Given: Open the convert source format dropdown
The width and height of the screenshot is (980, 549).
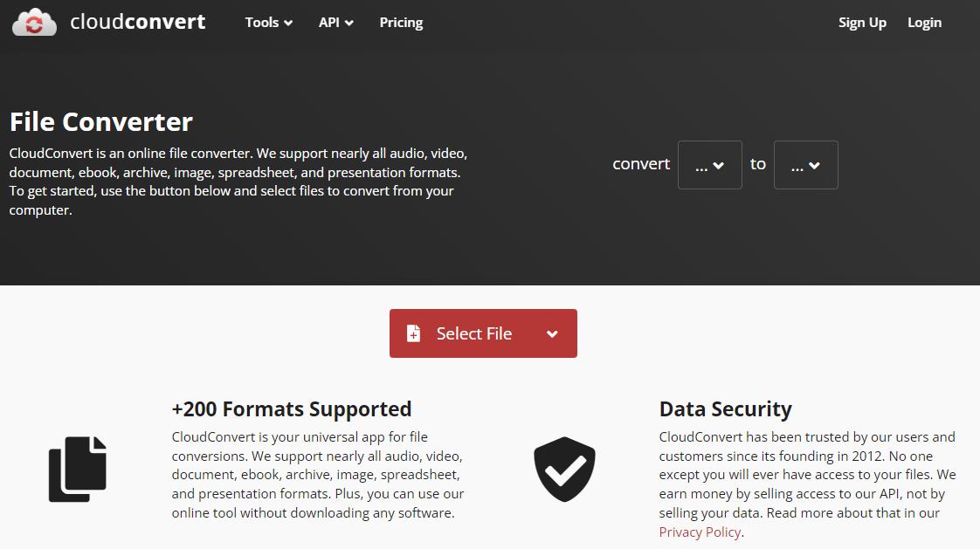Looking at the screenshot, I should click(710, 165).
